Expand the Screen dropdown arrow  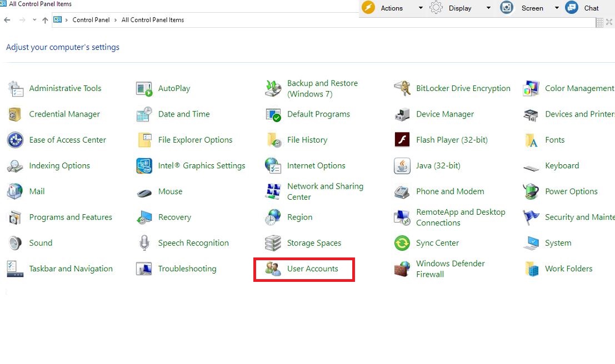(557, 8)
